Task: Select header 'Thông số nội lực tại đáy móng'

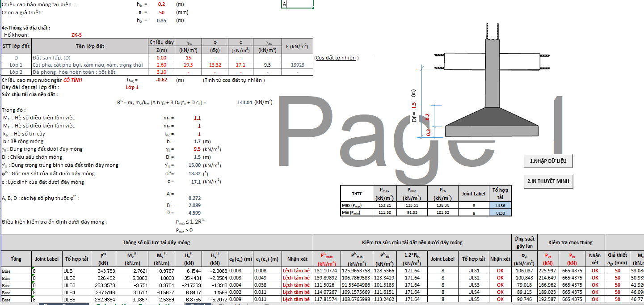Action: point(156,242)
